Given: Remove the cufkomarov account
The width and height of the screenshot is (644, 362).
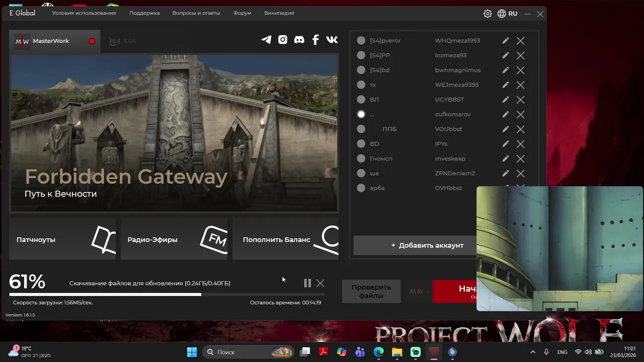Looking at the screenshot, I should click(x=521, y=114).
